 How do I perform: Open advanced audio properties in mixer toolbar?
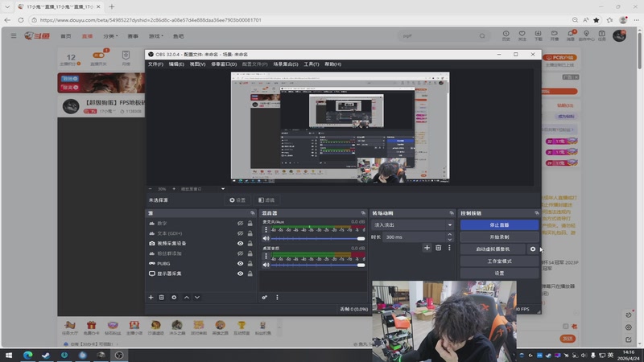pyautogui.click(x=265, y=297)
